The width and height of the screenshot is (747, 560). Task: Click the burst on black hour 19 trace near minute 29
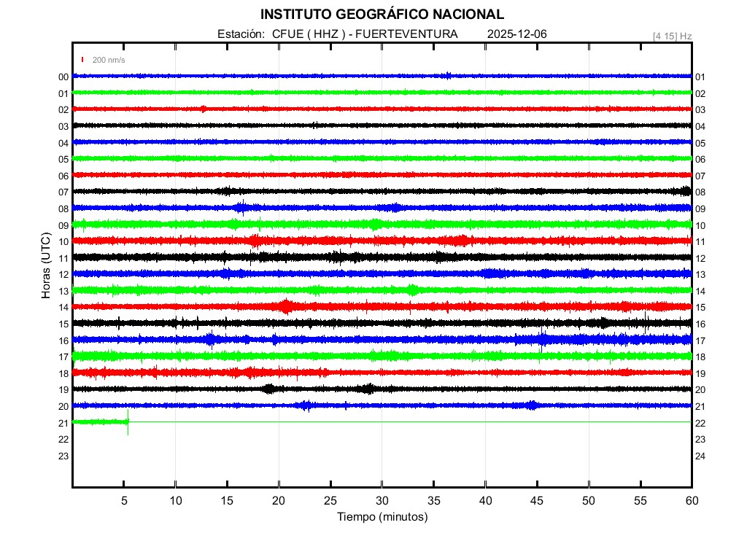(368, 389)
